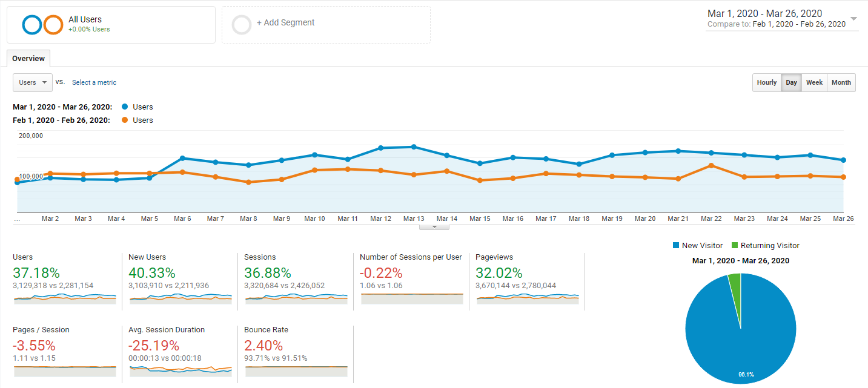Image resolution: width=868 pixels, height=388 pixels.
Task: Click the empty Add Segment circle icon
Action: pyautogui.click(x=242, y=25)
